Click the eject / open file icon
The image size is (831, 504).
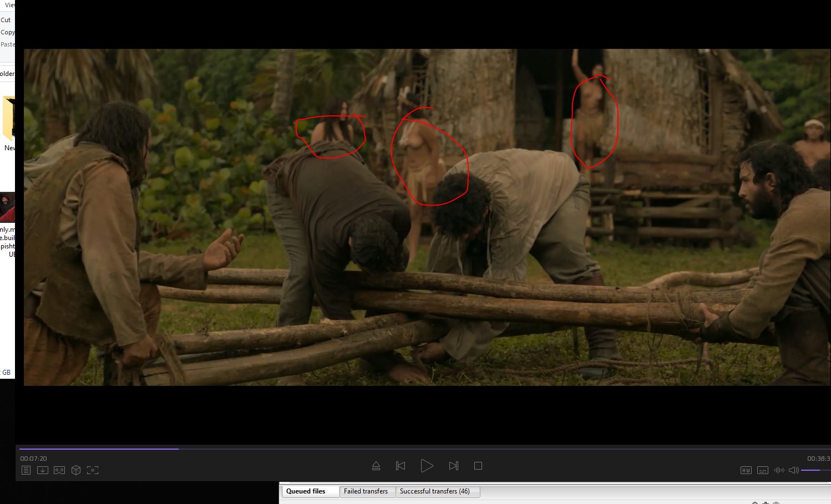coord(376,466)
